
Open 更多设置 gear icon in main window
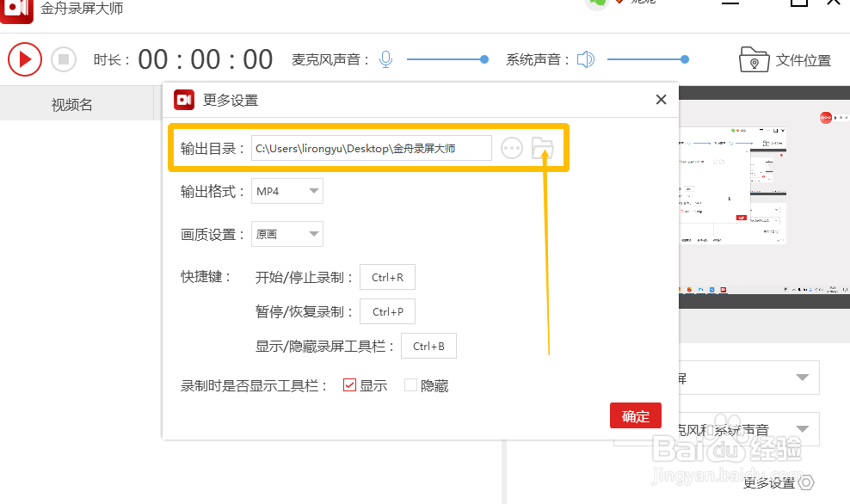point(807,482)
